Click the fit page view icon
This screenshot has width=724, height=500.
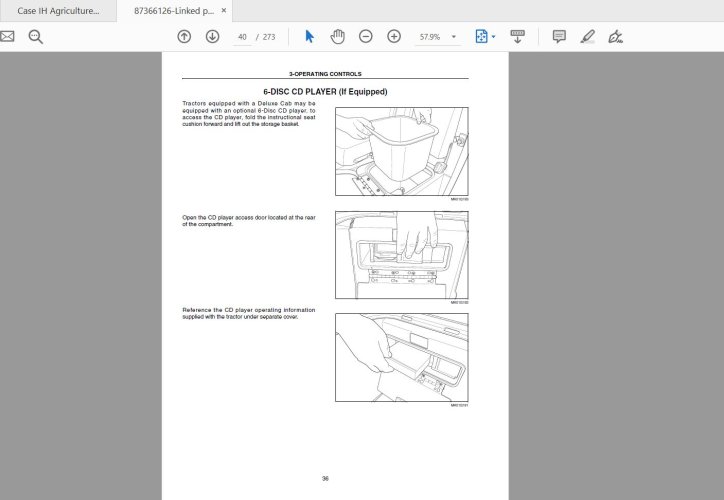click(x=481, y=36)
